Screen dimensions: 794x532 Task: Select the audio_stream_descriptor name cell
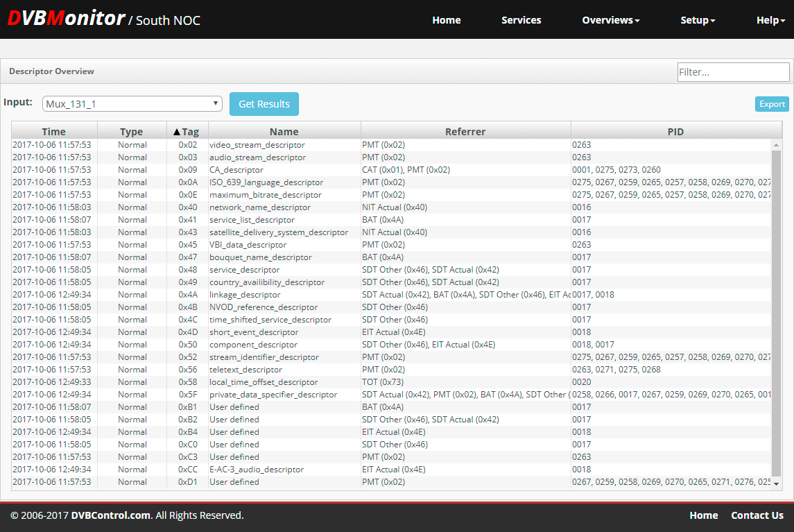click(258, 157)
